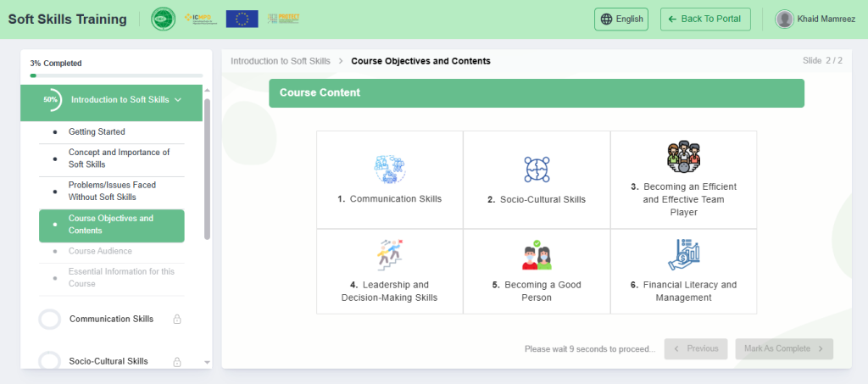Click the Leadership and Decision-Making icon
Image resolution: width=868 pixels, height=384 pixels.
[390, 254]
